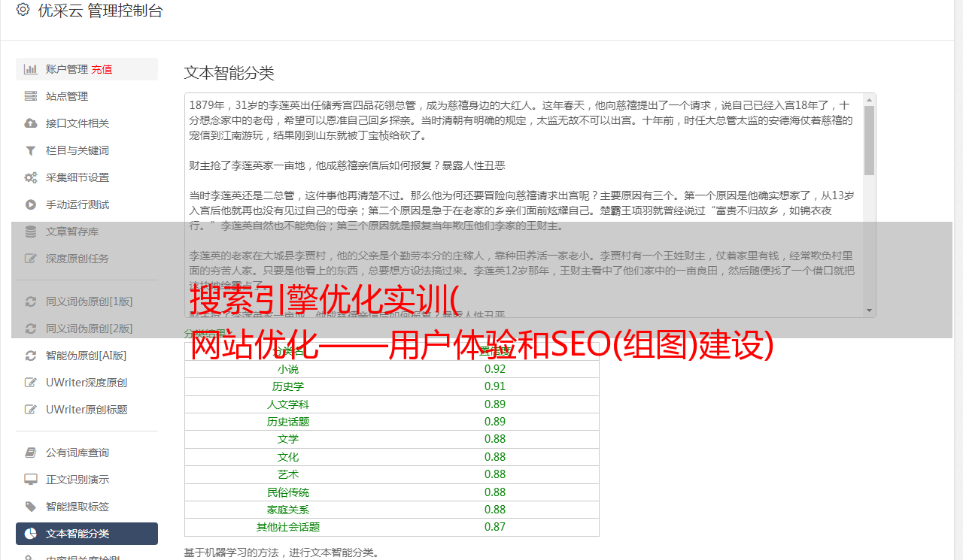Open 接口文件相关 menu item
The image size is (963, 560).
[87, 123]
